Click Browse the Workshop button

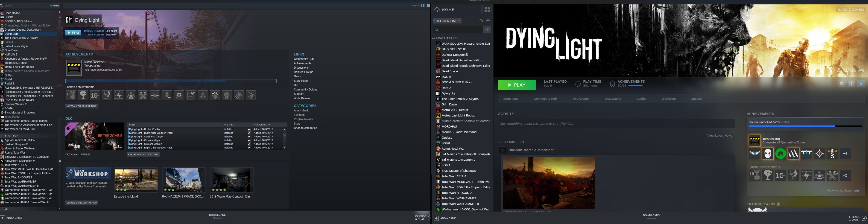[x=82, y=203]
